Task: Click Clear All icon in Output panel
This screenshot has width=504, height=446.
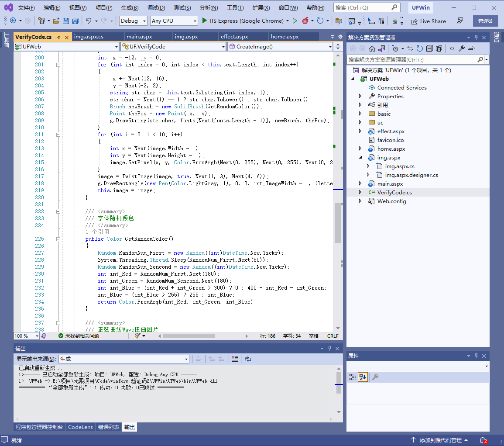Action: click(x=235, y=359)
